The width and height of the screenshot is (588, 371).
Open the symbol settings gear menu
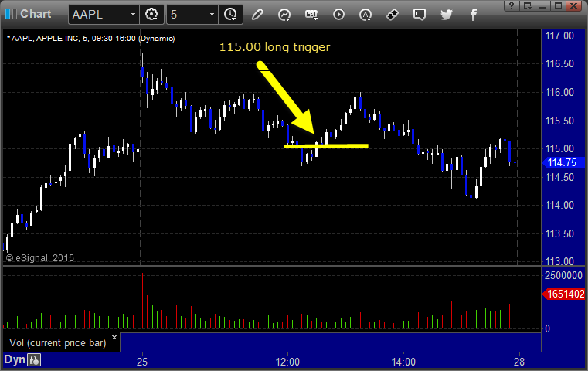(x=151, y=15)
